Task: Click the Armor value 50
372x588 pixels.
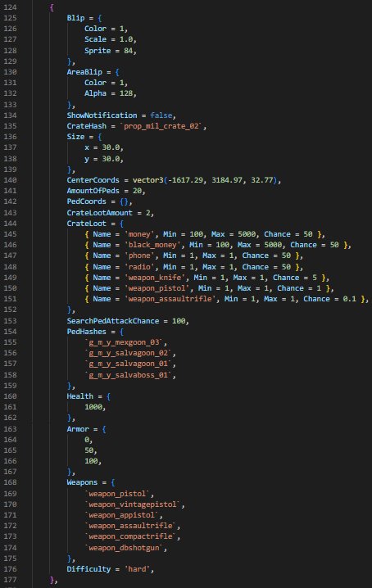Action: 89,450
